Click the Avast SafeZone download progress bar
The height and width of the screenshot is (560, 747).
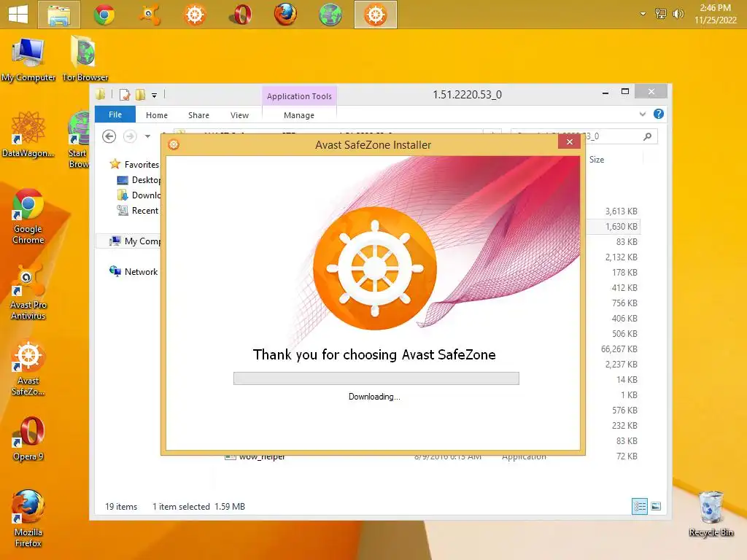(376, 378)
